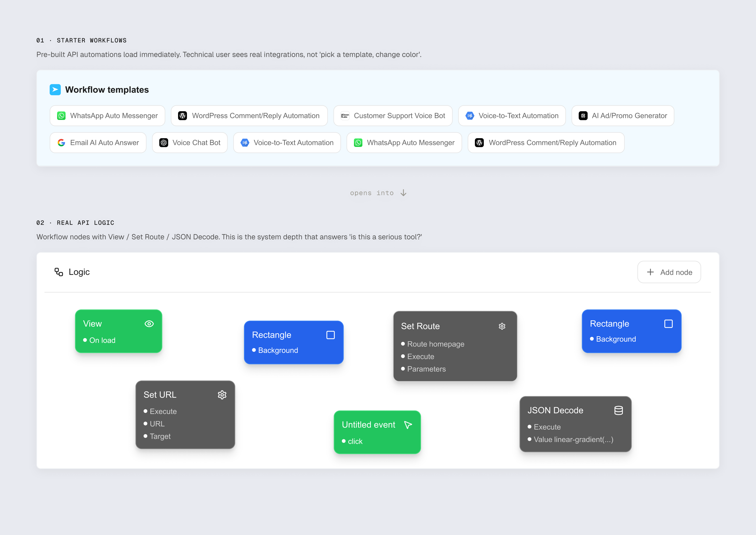756x535 pixels.
Task: Click the black icon on AI Ad/Promo Generator
Action: (x=583, y=116)
